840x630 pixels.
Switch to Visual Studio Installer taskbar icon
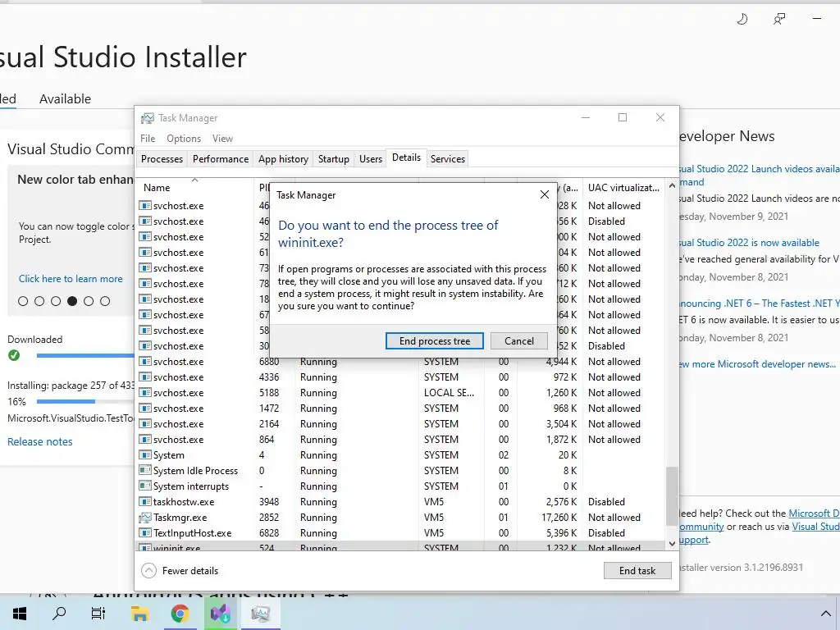point(220,614)
